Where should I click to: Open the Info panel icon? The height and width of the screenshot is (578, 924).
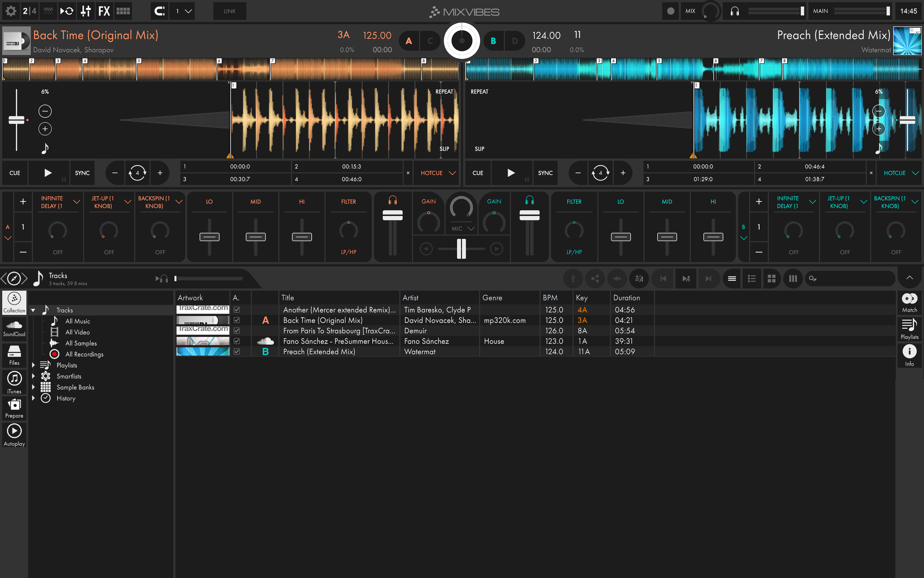click(910, 356)
